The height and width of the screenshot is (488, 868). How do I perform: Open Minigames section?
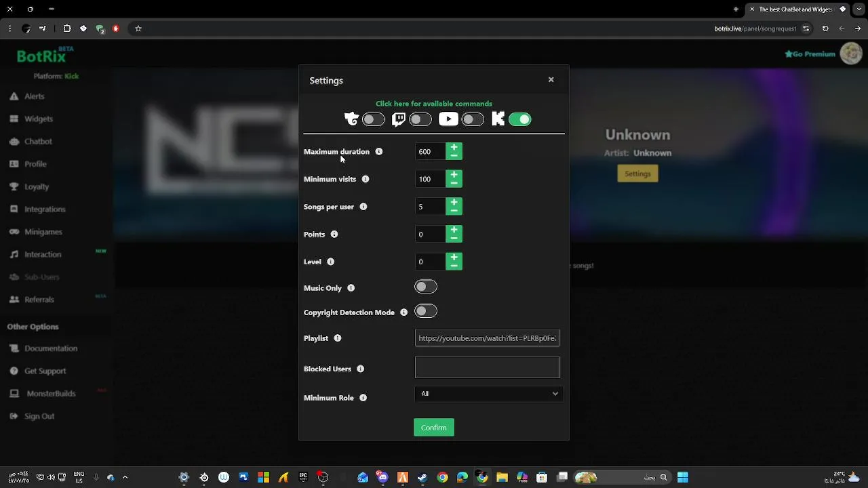36,232
